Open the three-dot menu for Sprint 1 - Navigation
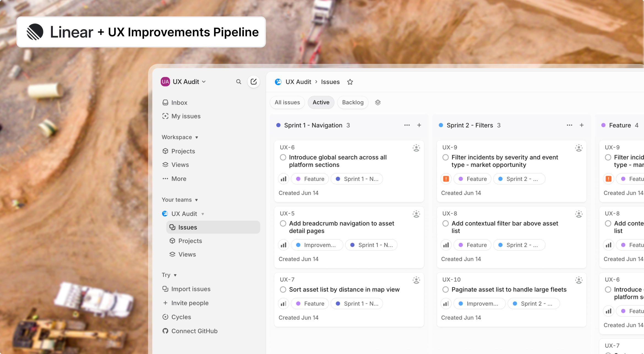The height and width of the screenshot is (354, 644). click(x=407, y=125)
